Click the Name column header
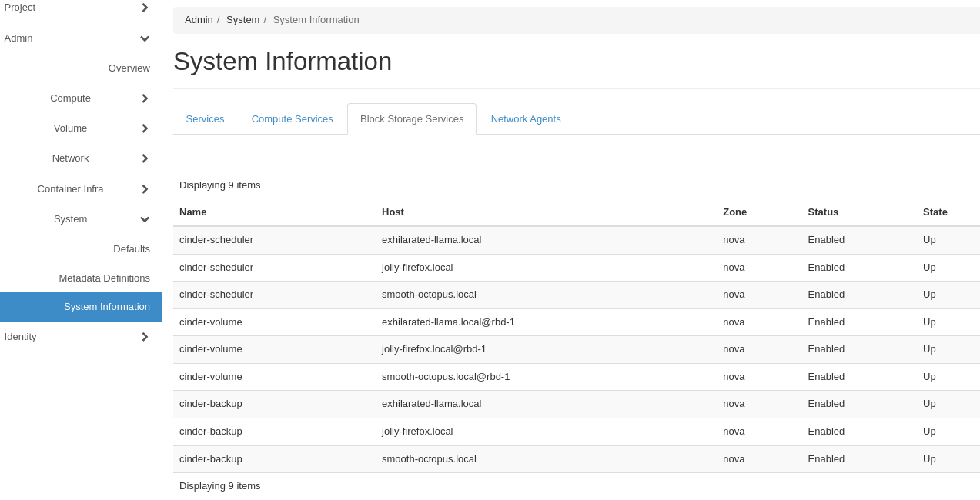The height and width of the screenshot is (500, 980). (192, 212)
